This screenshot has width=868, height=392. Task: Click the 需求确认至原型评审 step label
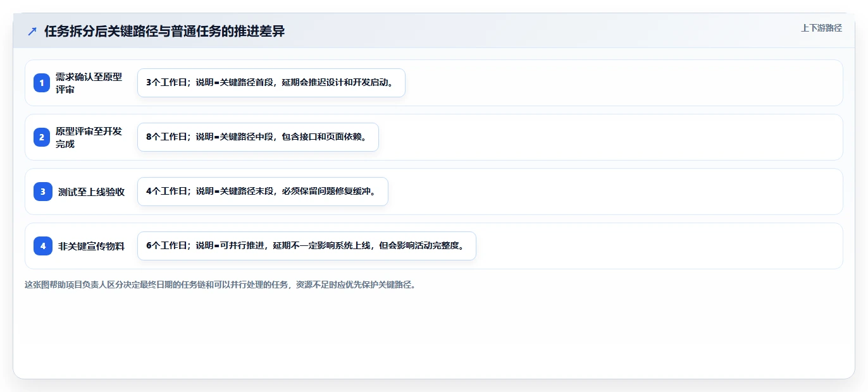[89, 83]
